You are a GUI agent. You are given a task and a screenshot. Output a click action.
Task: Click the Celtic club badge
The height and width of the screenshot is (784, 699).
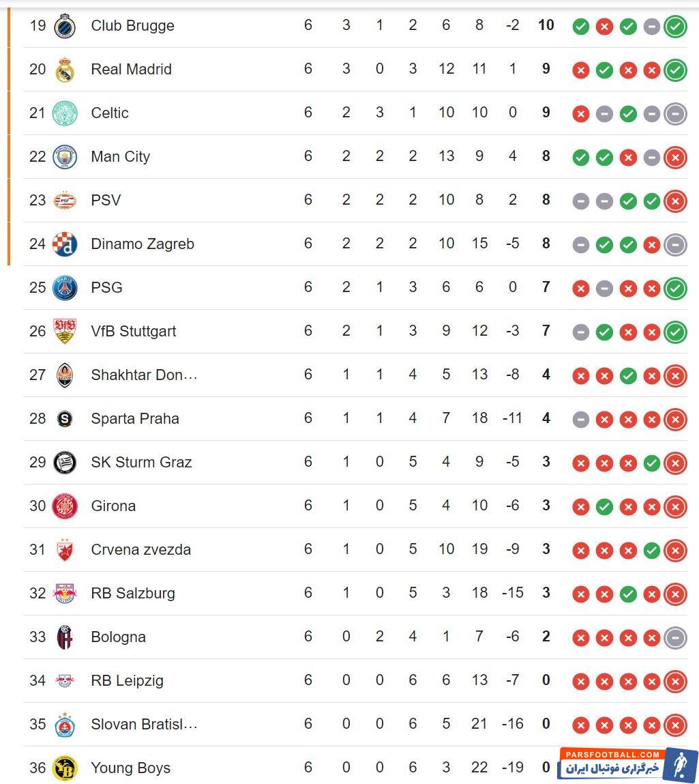point(65,113)
